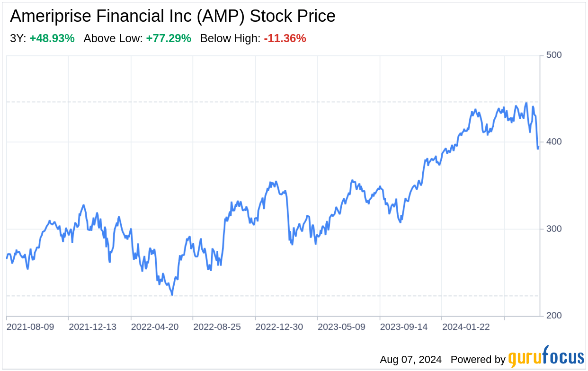Select the 2021-12-13 date label

[x=92, y=327]
